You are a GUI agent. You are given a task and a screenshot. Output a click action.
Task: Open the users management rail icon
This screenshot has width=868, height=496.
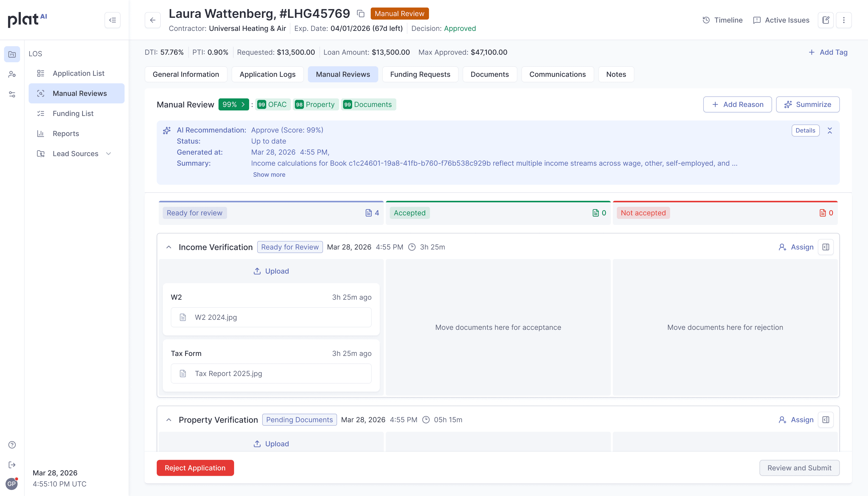tap(12, 74)
